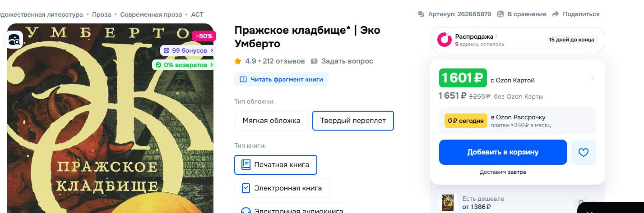Add book to favorites with heart icon
This screenshot has height=213, width=644.
[584, 152]
